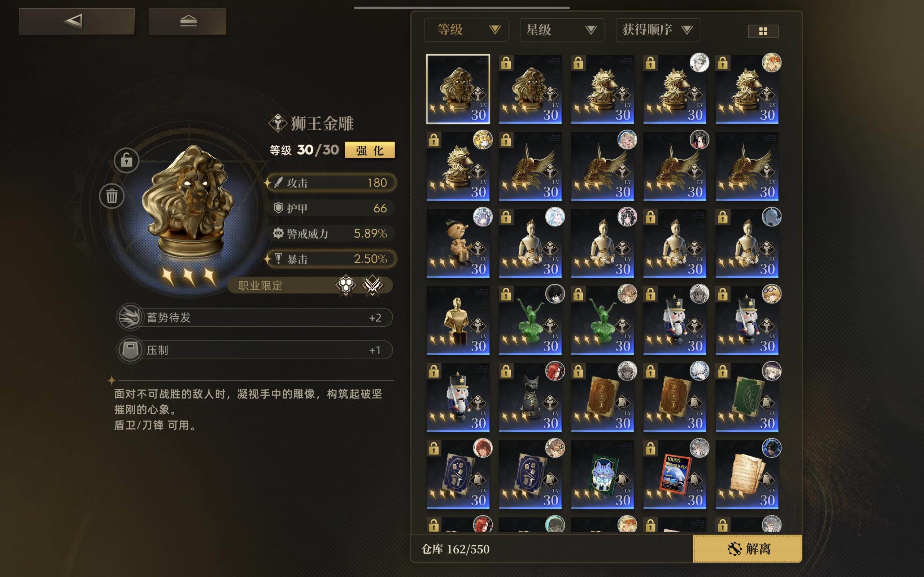924x577 pixels.
Task: Toggle the unlock padlock on 狮王金雕
Action: pos(126,160)
